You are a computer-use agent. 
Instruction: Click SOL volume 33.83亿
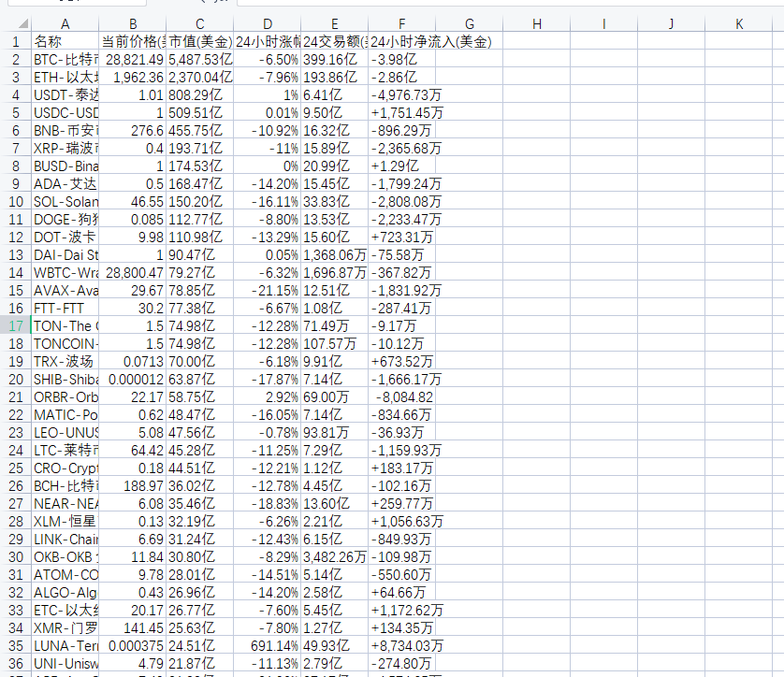(x=335, y=202)
